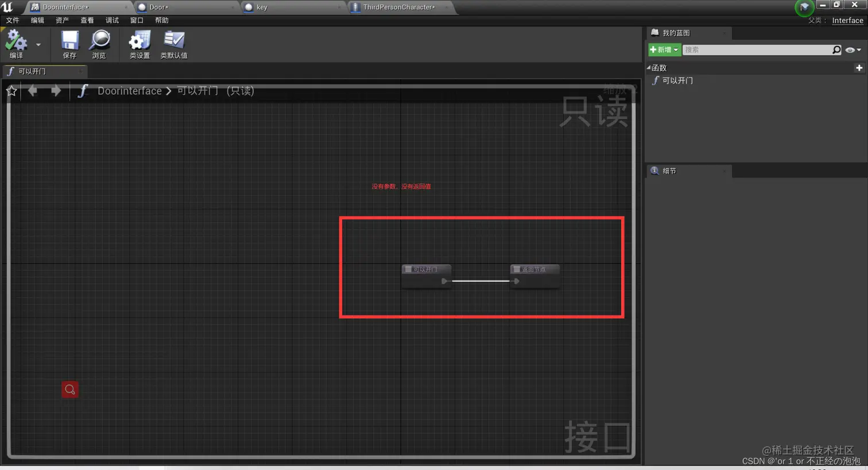868x470 pixels.
Task: Add a new function with the plus
Action: (859, 68)
